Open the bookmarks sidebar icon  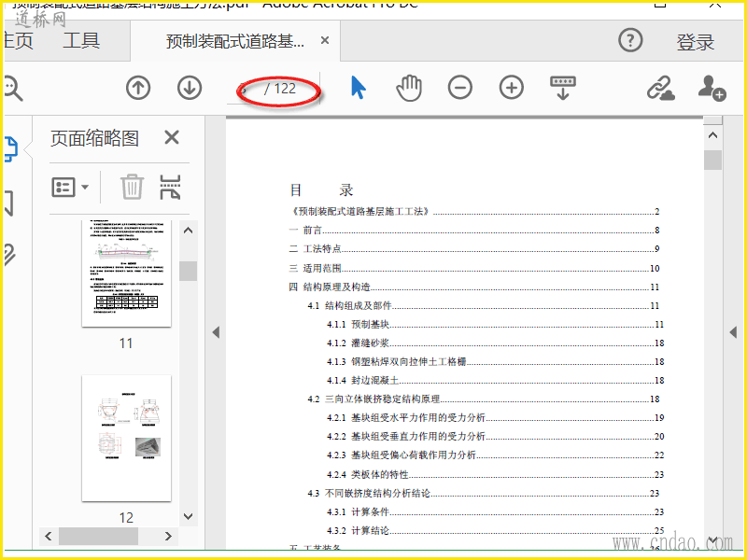click(x=8, y=203)
